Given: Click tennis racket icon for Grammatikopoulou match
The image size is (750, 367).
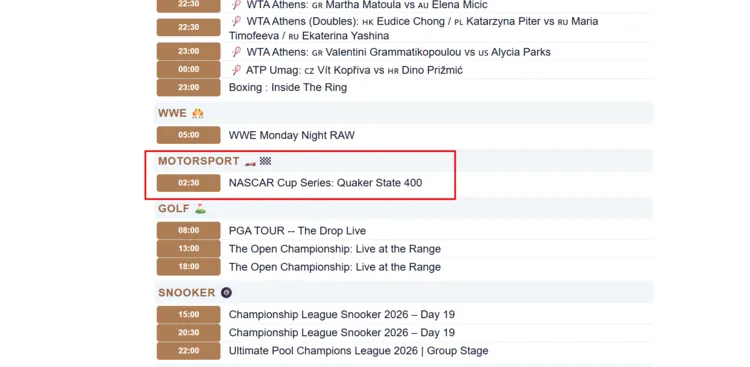Looking at the screenshot, I should (x=236, y=52).
